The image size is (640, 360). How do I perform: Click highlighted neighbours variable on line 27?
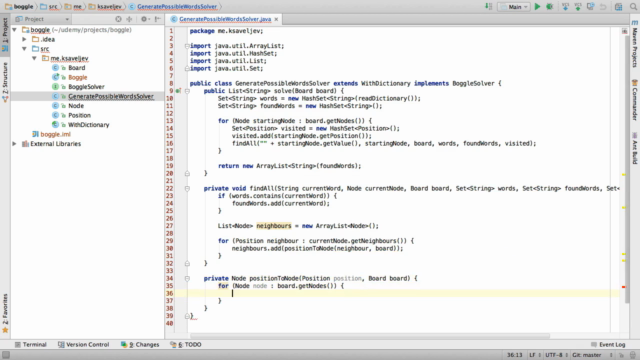274,226
